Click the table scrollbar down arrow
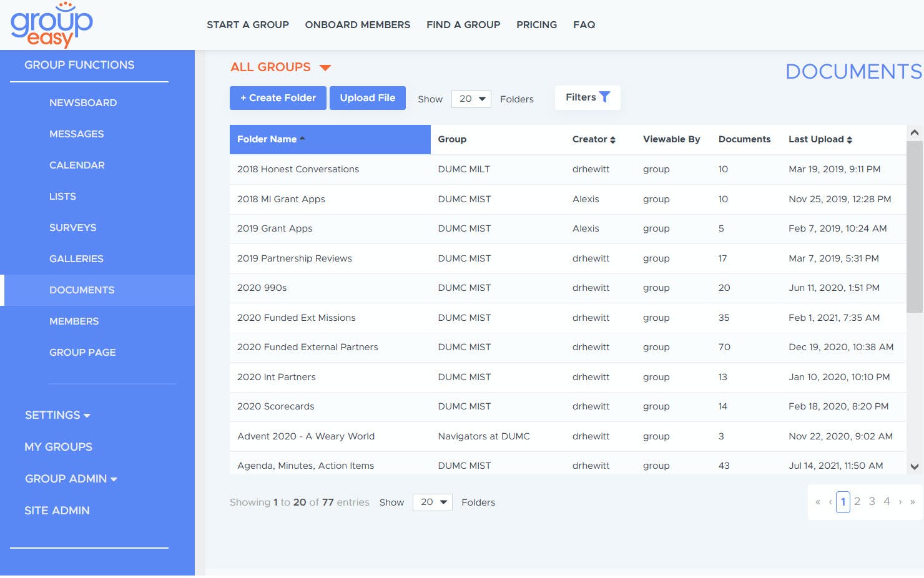The height and width of the screenshot is (578, 924). pyautogui.click(x=915, y=466)
